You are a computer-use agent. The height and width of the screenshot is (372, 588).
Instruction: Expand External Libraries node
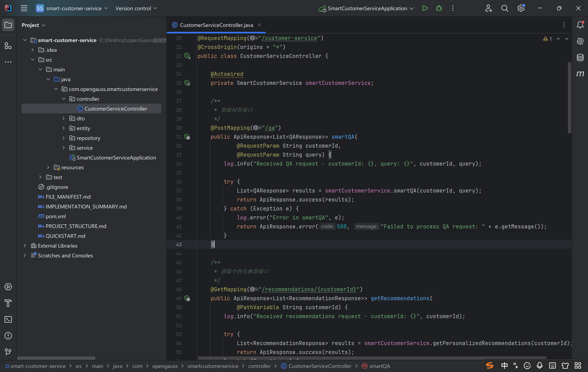pos(25,246)
